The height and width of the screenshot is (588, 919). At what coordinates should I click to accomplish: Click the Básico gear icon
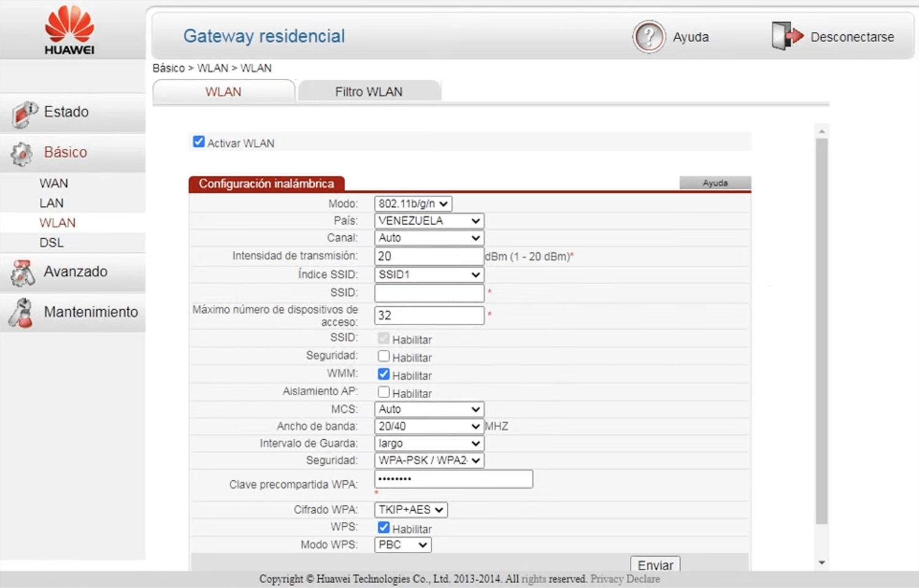[x=22, y=154]
